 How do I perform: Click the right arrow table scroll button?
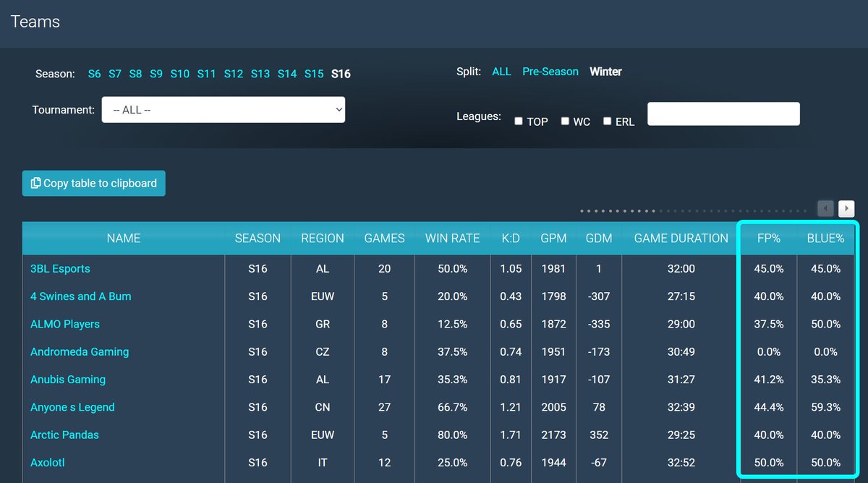click(x=846, y=209)
